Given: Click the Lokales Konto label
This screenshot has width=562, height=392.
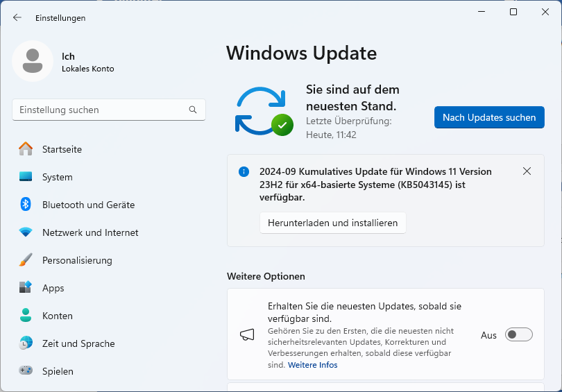Looking at the screenshot, I should coord(88,69).
